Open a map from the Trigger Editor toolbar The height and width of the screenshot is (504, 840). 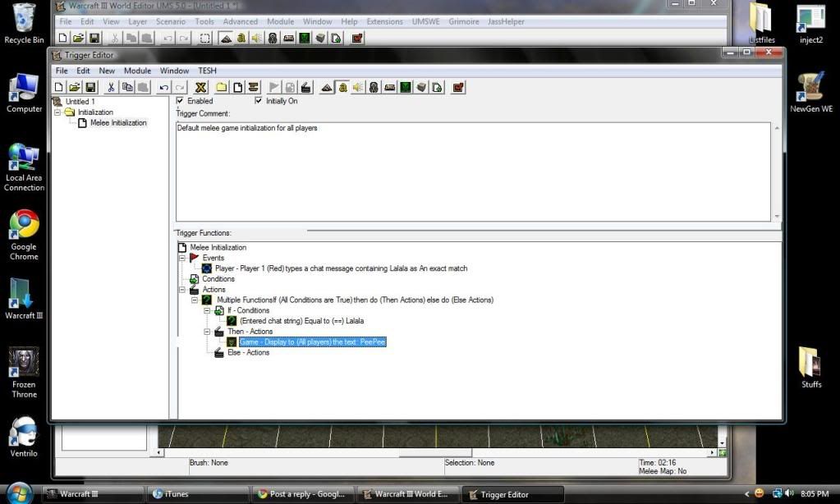75,87
